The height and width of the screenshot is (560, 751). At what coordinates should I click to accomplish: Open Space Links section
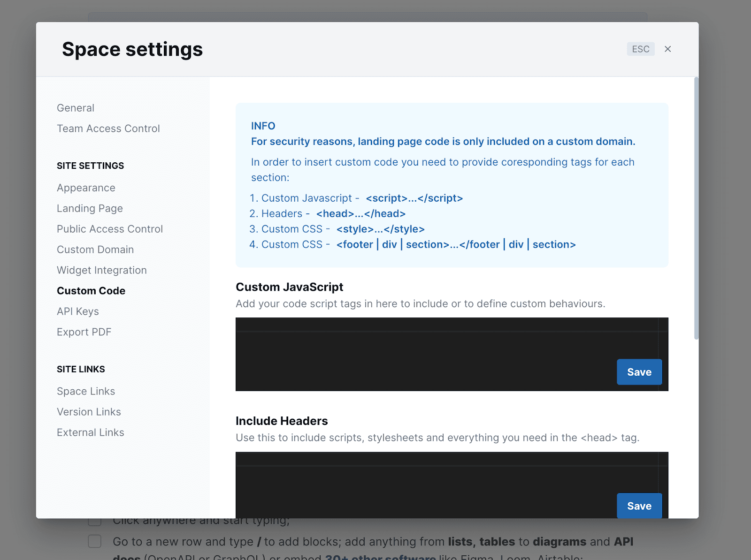click(x=86, y=391)
